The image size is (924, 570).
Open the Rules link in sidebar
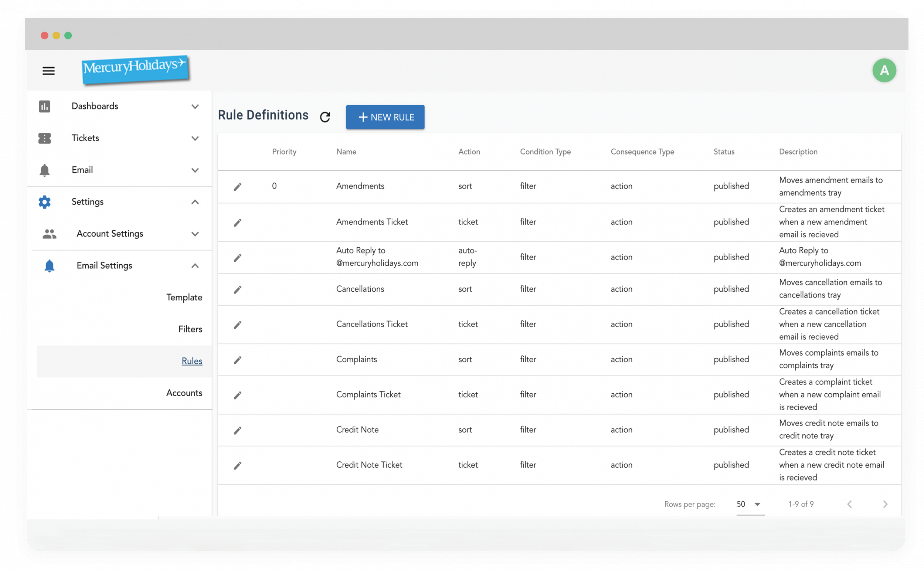[192, 361]
